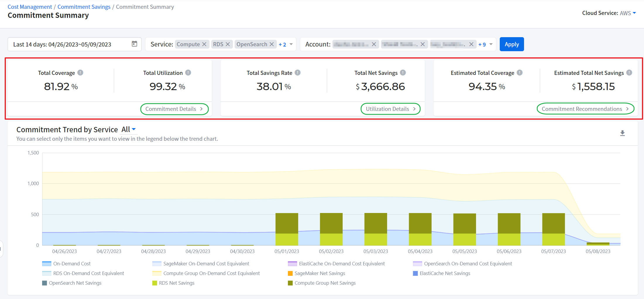Remove the Compute service filter chip

pos(204,44)
